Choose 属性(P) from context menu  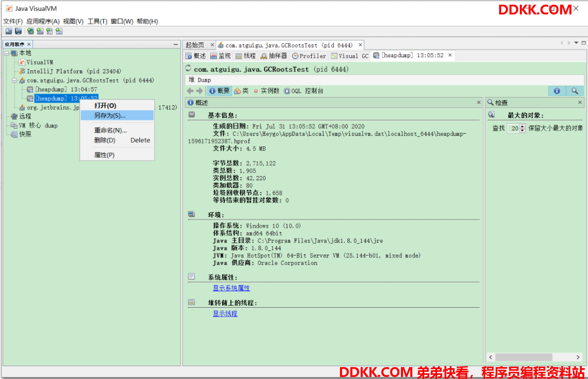pyautogui.click(x=117, y=155)
